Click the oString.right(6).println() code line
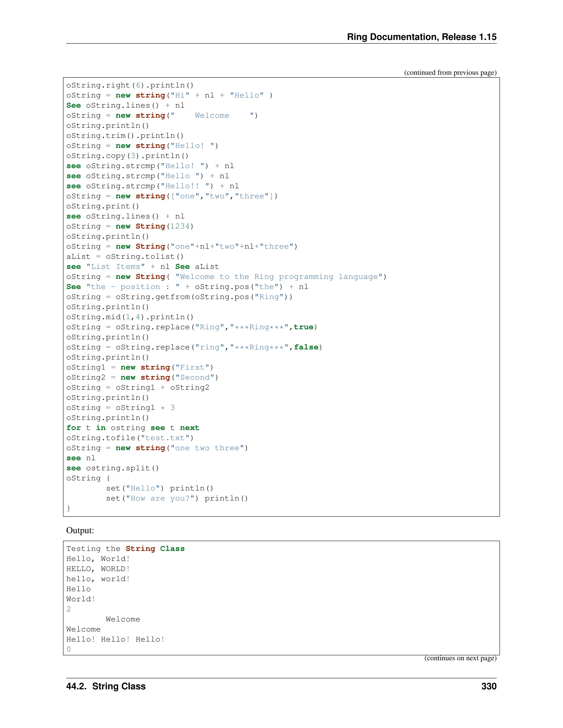The width and height of the screenshot is (563, 728). coord(130,85)
